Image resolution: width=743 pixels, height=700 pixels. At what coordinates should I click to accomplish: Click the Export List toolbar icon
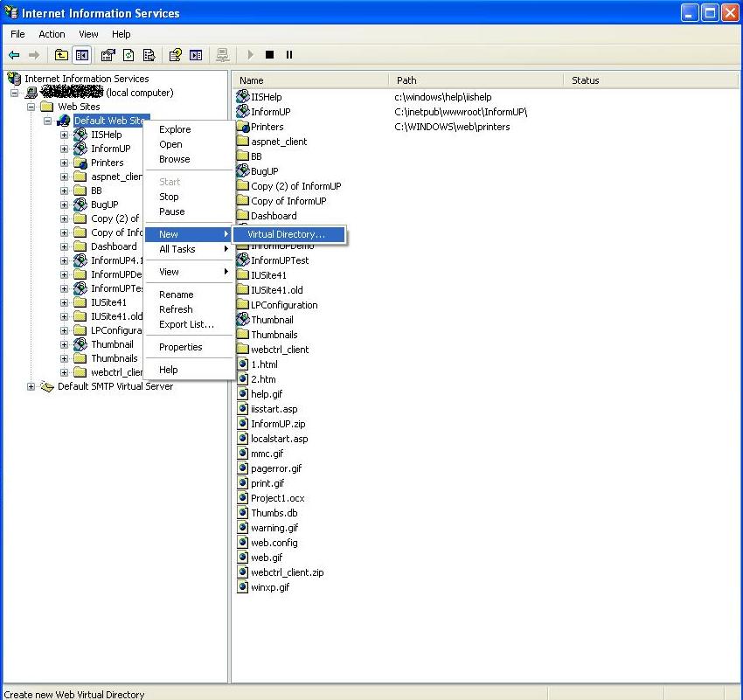pyautogui.click(x=149, y=55)
